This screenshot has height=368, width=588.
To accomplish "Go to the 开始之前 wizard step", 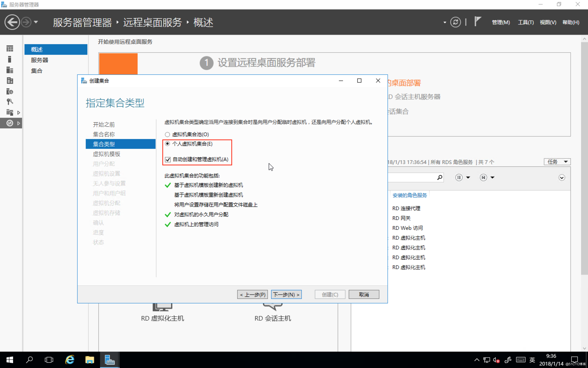I will point(104,125).
